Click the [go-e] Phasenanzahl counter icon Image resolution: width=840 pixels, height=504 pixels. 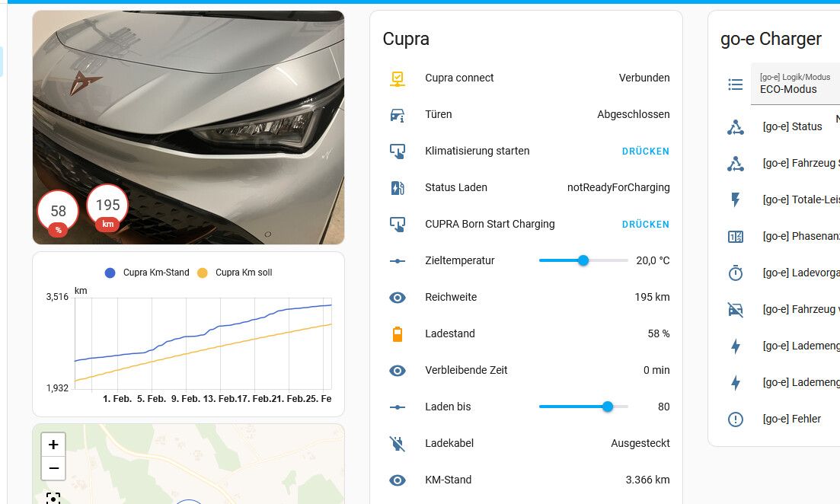click(736, 237)
